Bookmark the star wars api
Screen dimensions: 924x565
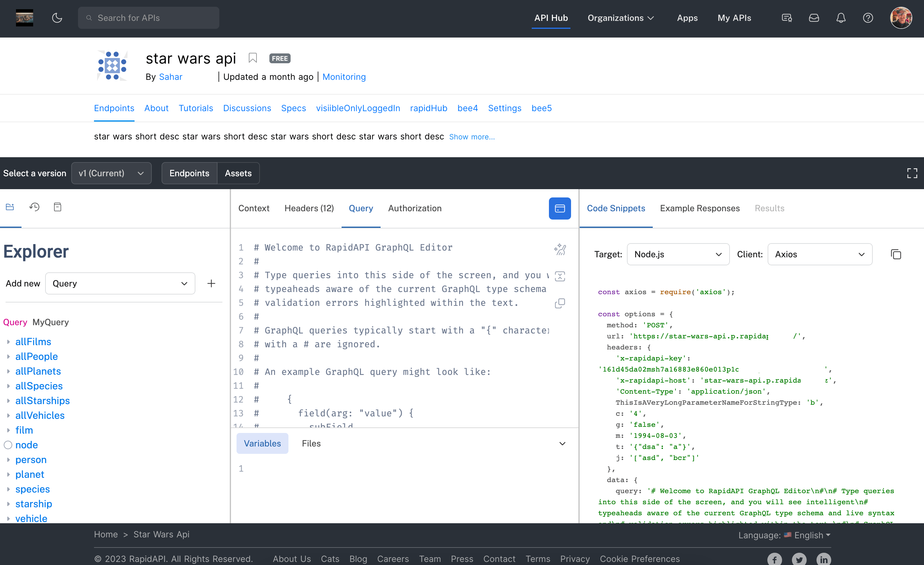pos(253,58)
